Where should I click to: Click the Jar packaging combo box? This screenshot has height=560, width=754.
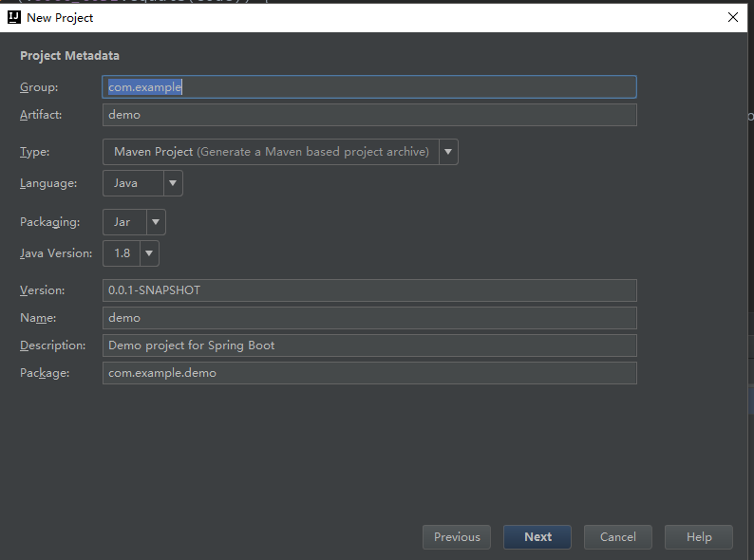[x=123, y=222]
